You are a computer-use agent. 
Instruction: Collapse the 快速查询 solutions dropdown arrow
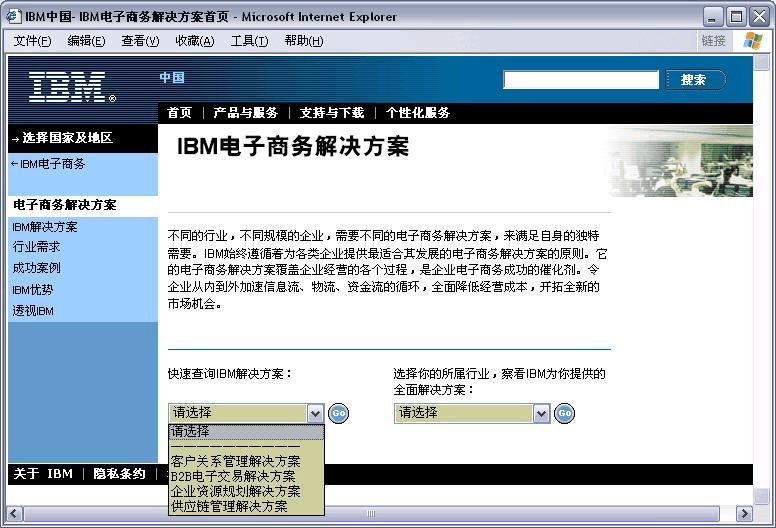(x=315, y=413)
